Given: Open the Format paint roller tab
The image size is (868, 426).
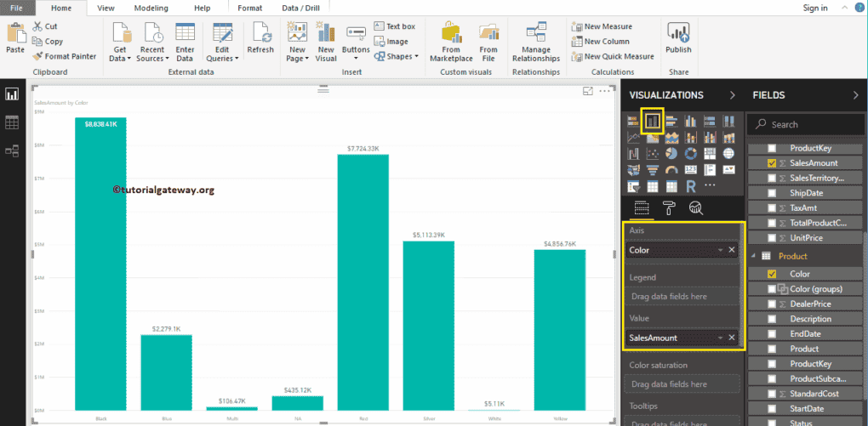Looking at the screenshot, I should point(670,208).
